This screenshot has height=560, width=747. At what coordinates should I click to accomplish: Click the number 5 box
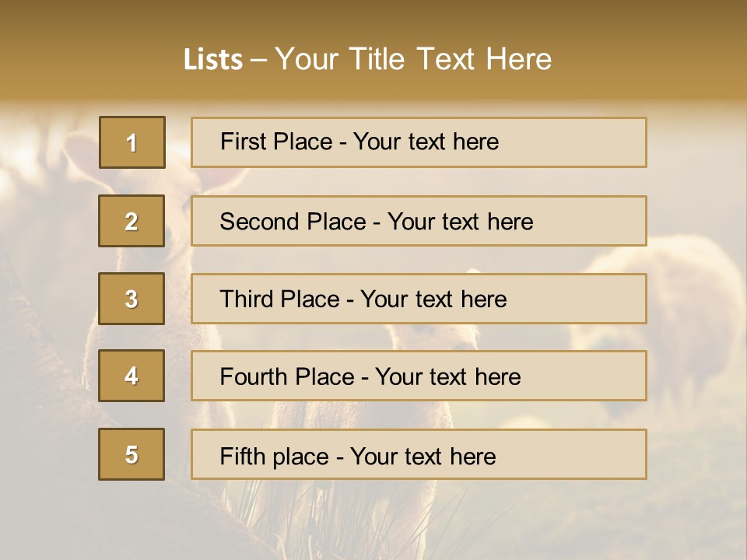pos(132,454)
